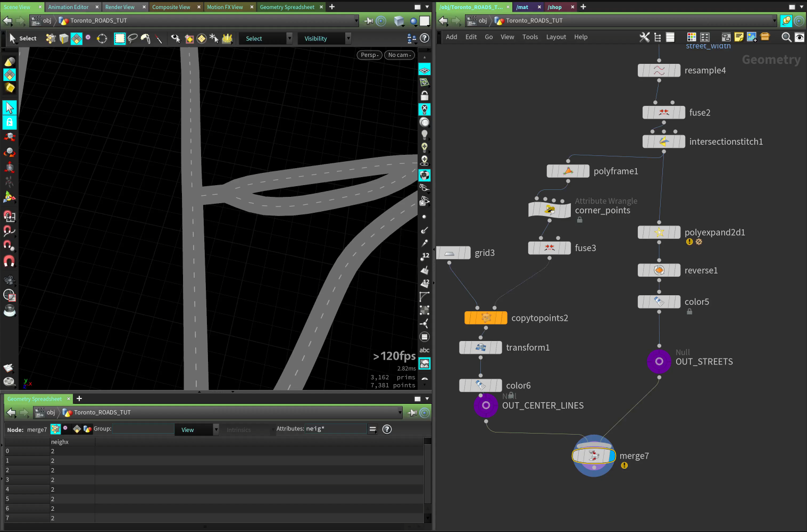The height and width of the screenshot is (532, 807).
Task: Open the Persp view dropdown
Action: pos(369,55)
